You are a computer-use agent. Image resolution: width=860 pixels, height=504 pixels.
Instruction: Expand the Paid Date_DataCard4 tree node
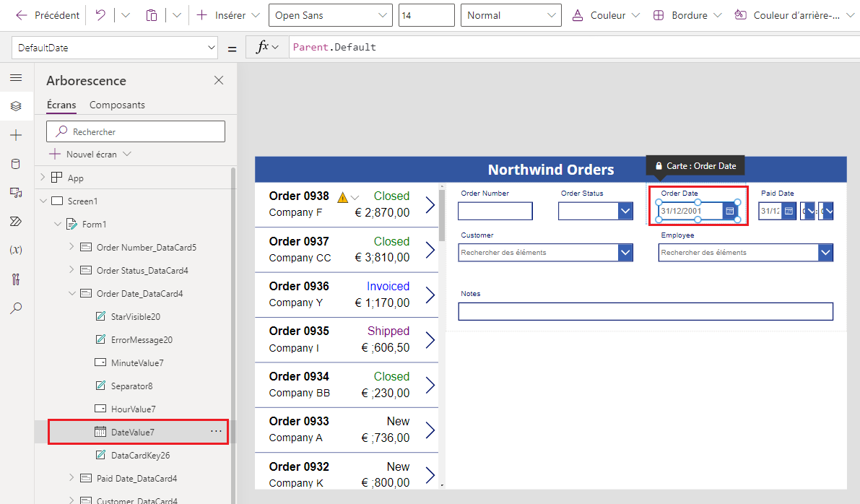72,478
